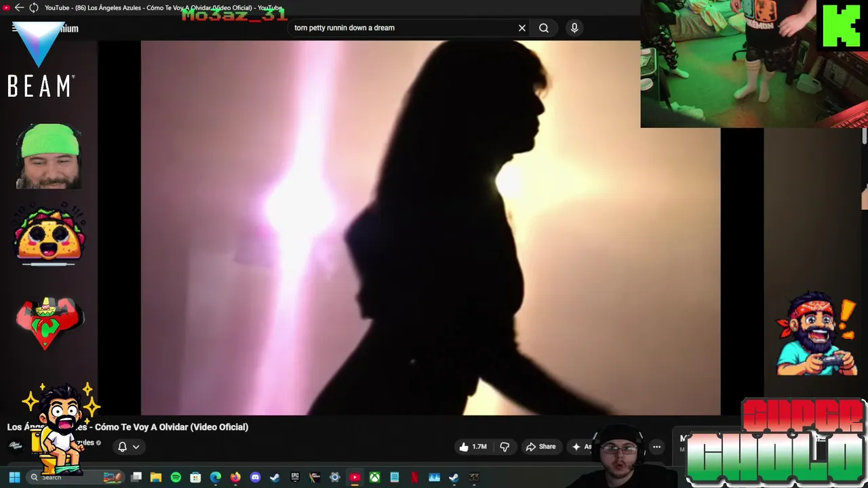Click the video player to pause
Image resolution: width=868 pixels, height=488 pixels.
pyautogui.click(x=431, y=228)
